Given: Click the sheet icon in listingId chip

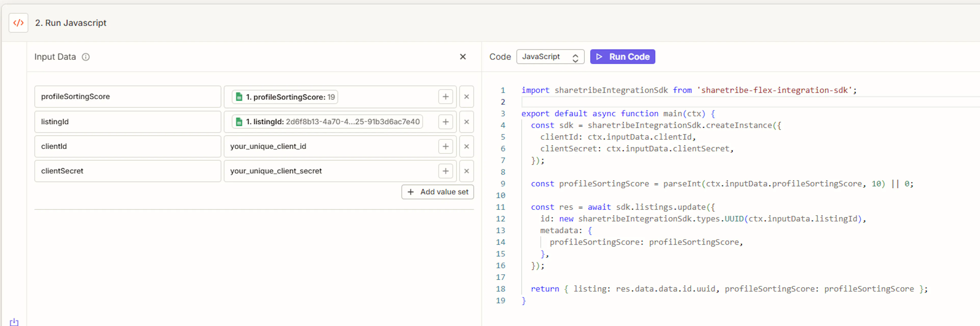Looking at the screenshot, I should click(239, 122).
